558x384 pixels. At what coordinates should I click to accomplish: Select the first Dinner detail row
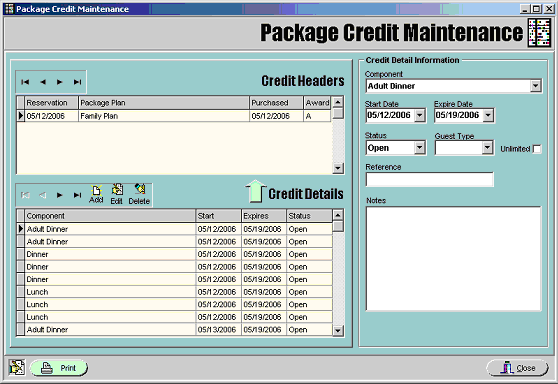click(175, 254)
